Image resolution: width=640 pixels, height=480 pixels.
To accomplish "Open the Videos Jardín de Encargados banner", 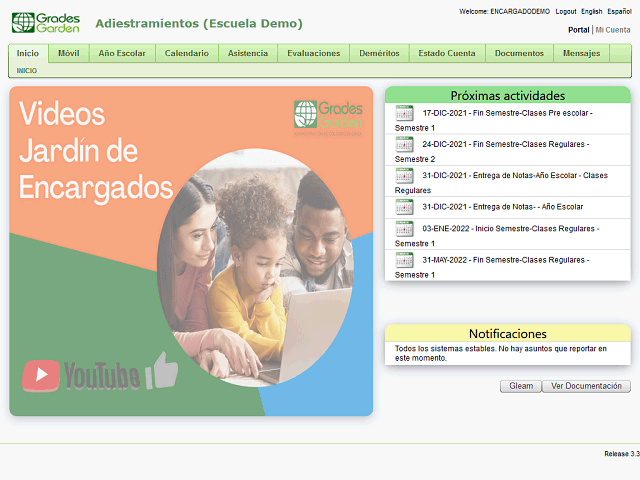I will [191, 251].
